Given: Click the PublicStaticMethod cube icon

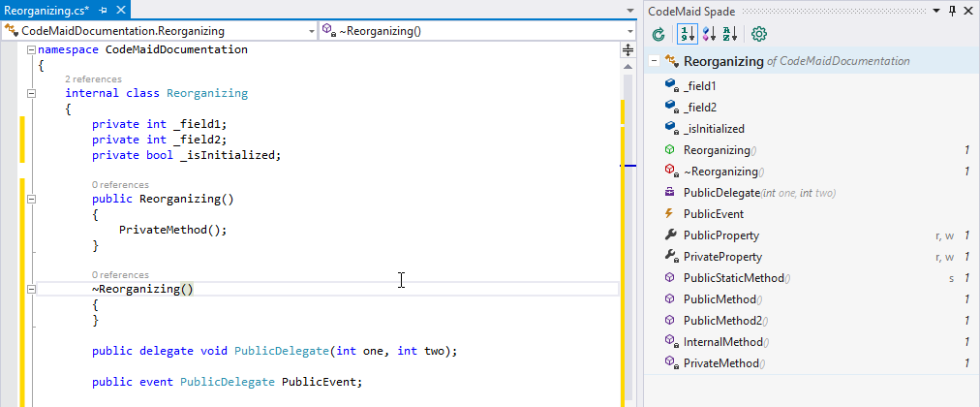Looking at the screenshot, I should pos(670,277).
